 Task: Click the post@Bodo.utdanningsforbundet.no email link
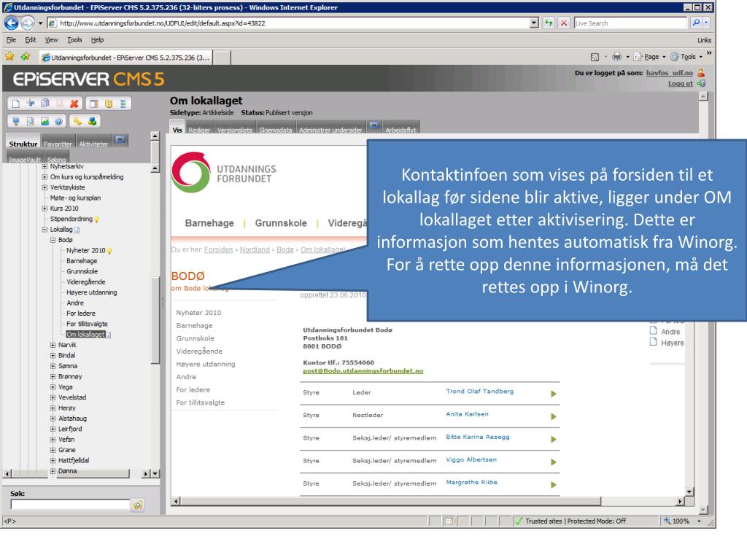click(363, 371)
